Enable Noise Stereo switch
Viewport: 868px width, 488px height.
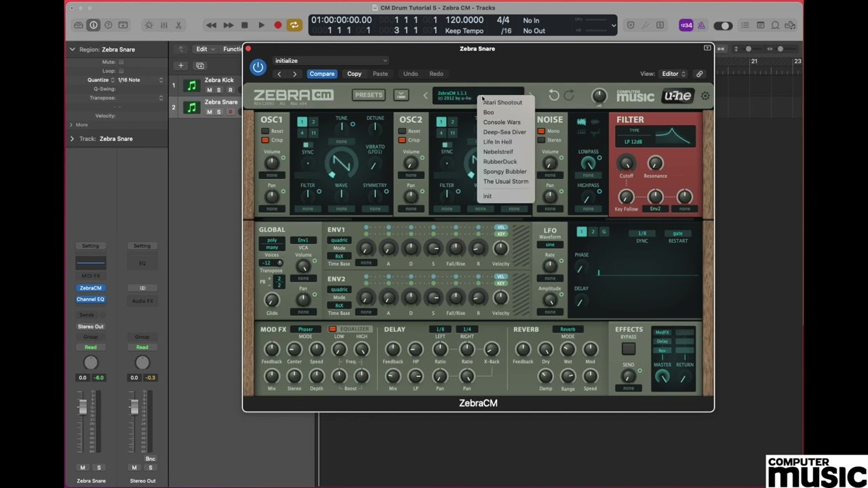[x=541, y=140]
